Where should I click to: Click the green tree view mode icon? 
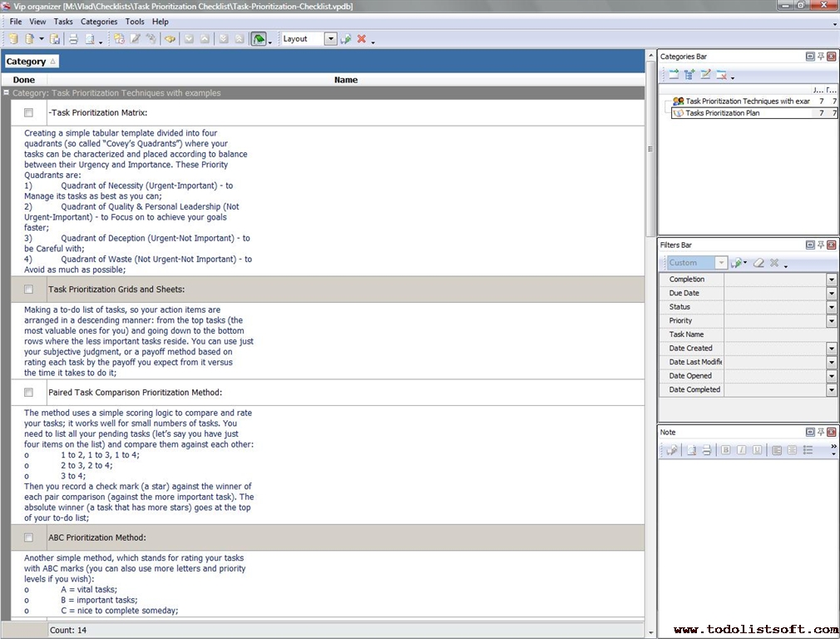click(x=259, y=39)
